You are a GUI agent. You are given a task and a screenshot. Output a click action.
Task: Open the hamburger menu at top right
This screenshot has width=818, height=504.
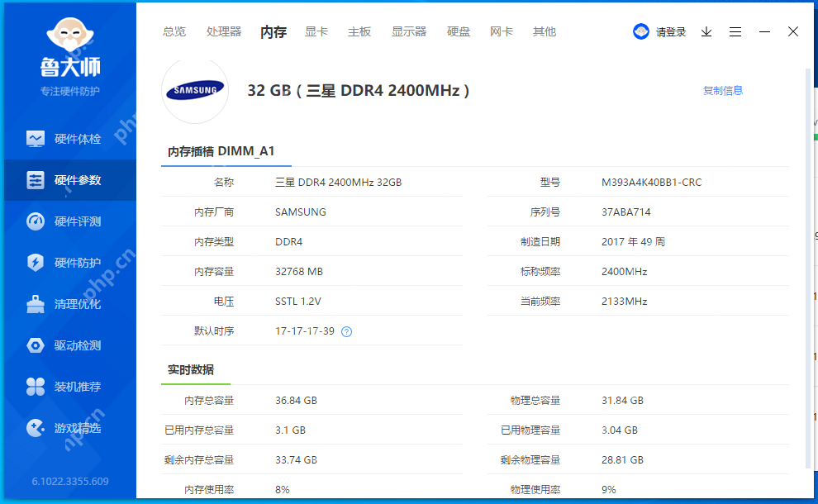point(735,31)
